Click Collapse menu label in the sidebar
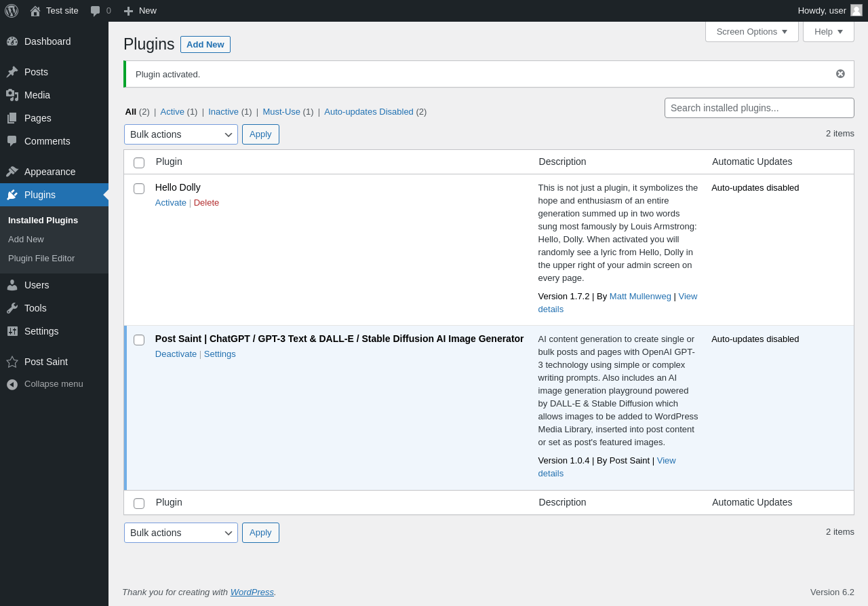Screen dimensions: 868x606 [x=54, y=383]
